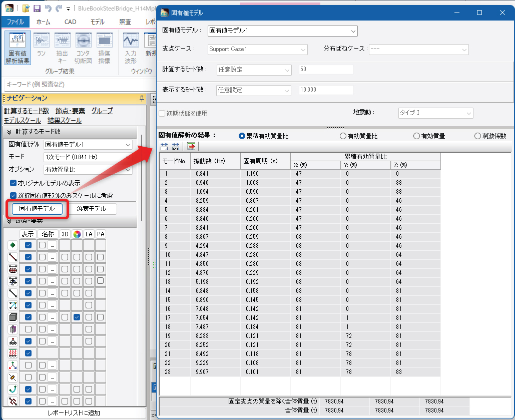Click the red mesh plate element icon
The image size is (515, 420).
tap(13, 269)
